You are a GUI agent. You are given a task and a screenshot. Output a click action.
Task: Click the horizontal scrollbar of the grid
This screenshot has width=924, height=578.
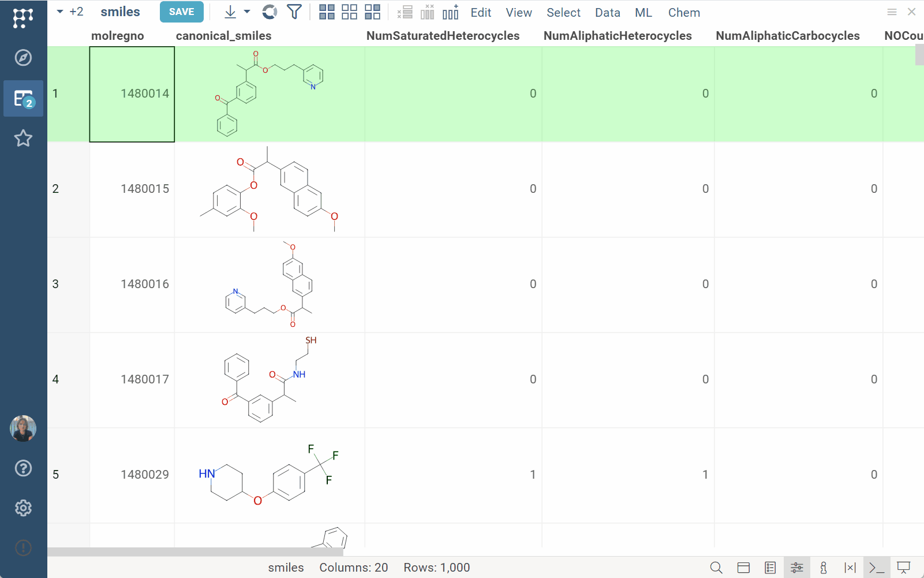[195, 552]
